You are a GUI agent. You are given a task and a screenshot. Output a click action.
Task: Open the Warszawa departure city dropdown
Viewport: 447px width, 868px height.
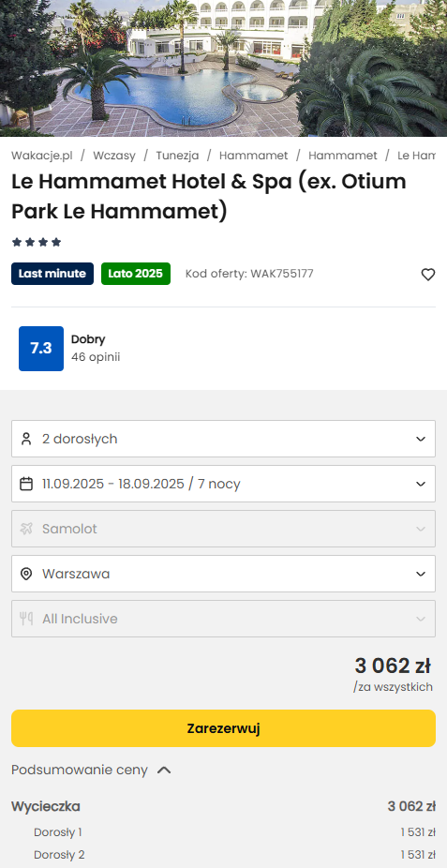coord(223,574)
